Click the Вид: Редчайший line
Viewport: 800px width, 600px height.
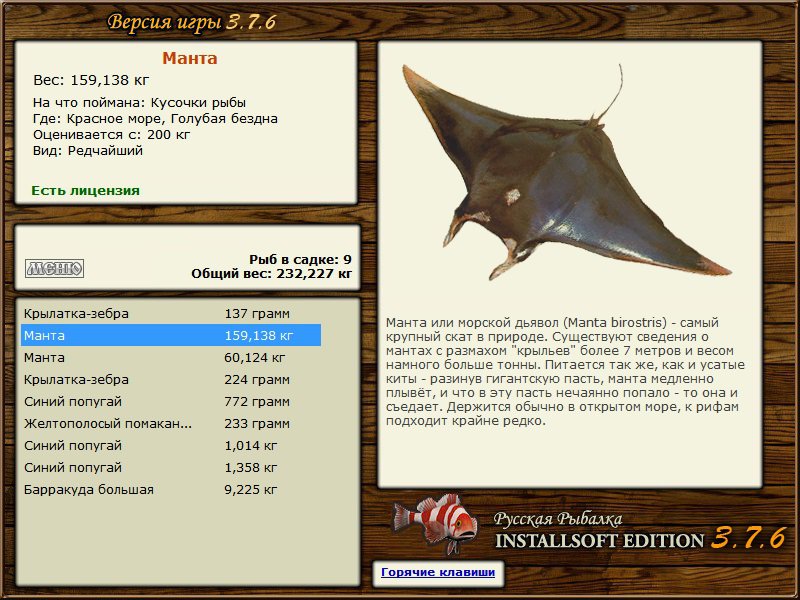point(88,151)
